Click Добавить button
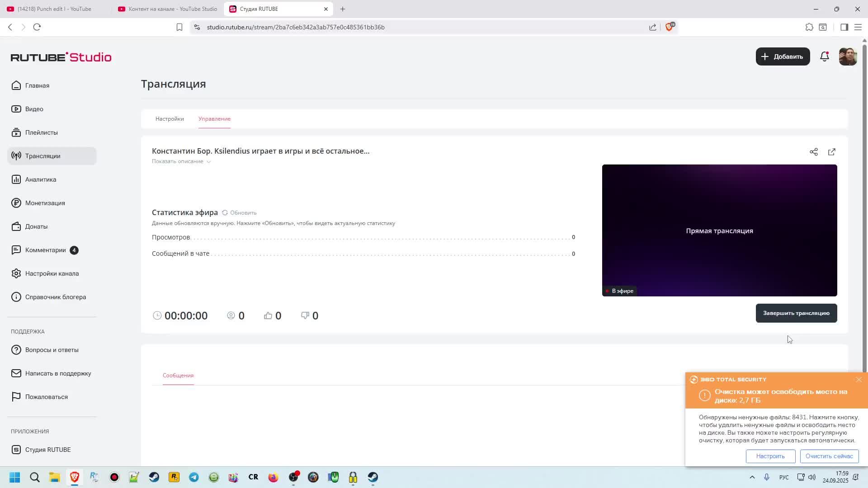868x488 pixels. tap(783, 56)
